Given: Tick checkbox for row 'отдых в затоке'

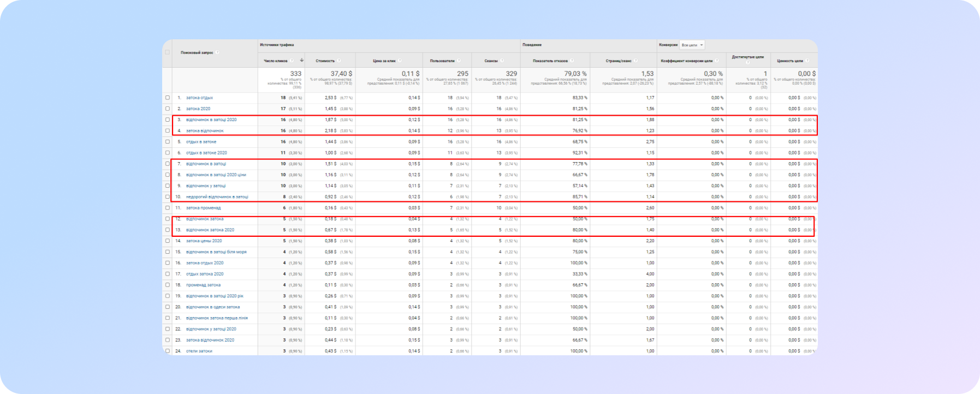Looking at the screenshot, I should tap(168, 141).
